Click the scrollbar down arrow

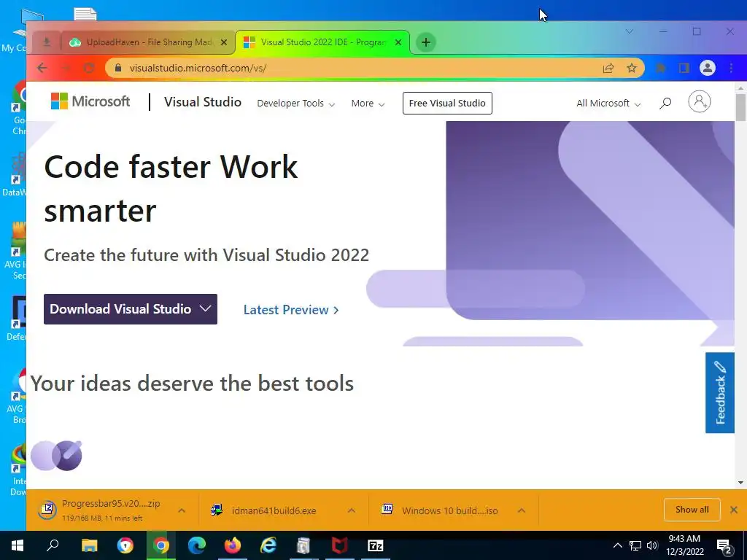click(740, 483)
